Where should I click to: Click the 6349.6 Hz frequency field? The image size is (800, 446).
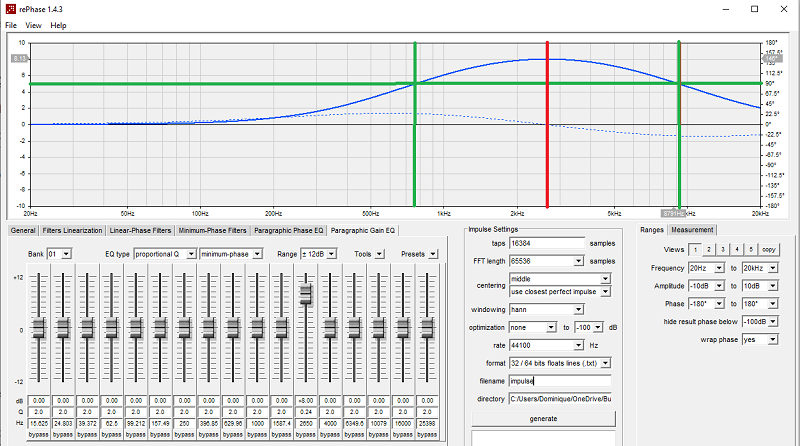354,423
